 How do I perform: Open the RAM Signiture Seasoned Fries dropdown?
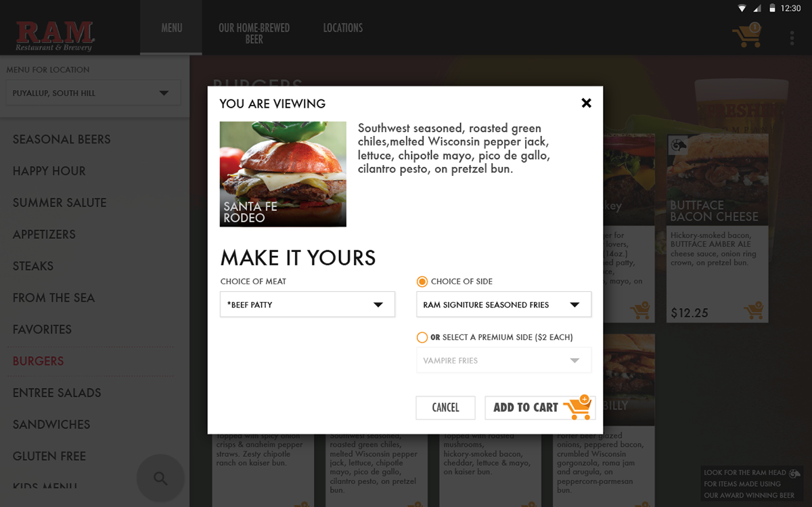503,305
